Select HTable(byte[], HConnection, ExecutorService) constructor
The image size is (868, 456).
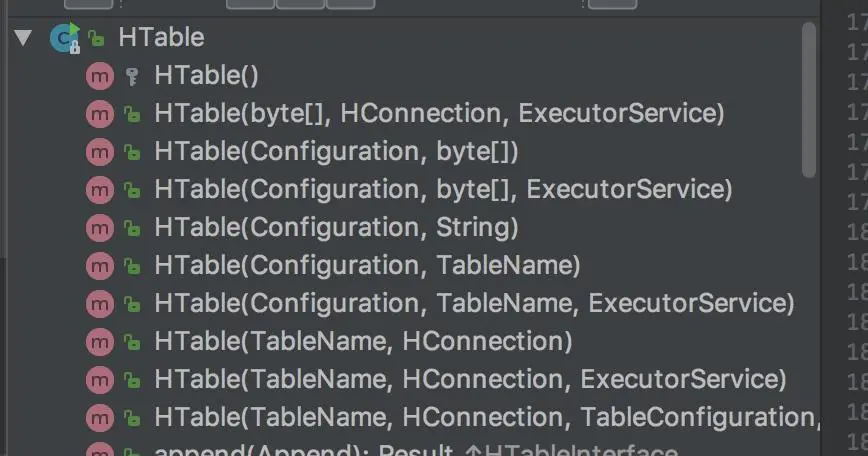[439, 113]
